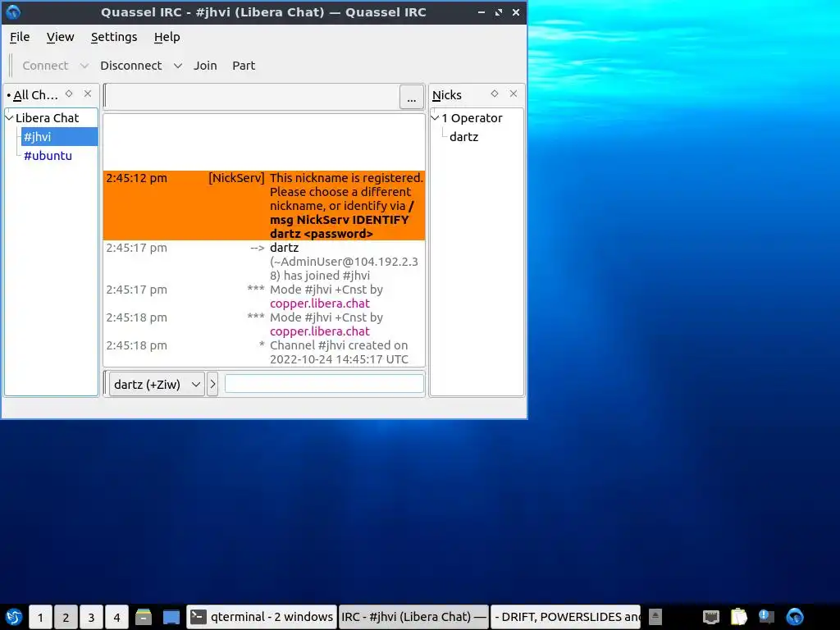Viewport: 840px width, 630px height.
Task: Click the notification alert tray icon
Action: pos(767,617)
